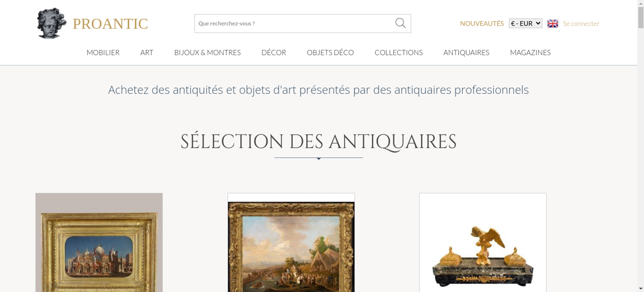Go to the ANTIQUAIRES section

(x=466, y=52)
